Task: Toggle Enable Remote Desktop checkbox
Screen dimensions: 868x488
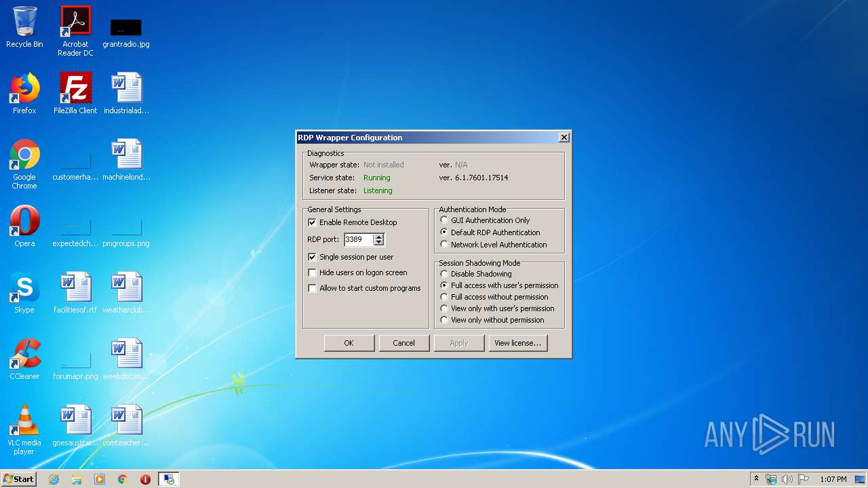Action: (353, 222)
